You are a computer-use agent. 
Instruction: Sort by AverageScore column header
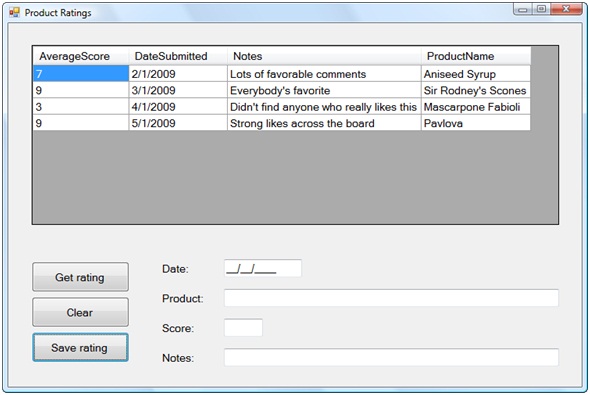(x=81, y=56)
